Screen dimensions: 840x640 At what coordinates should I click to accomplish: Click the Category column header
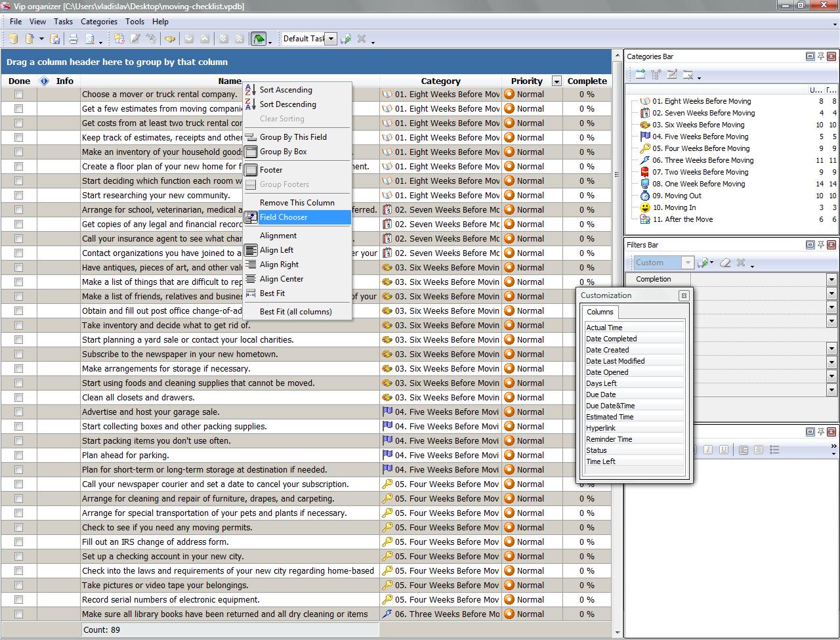[440, 81]
